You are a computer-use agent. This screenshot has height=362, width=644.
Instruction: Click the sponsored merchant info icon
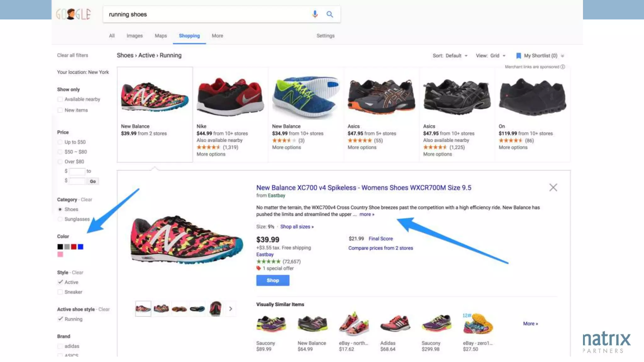[x=563, y=67]
